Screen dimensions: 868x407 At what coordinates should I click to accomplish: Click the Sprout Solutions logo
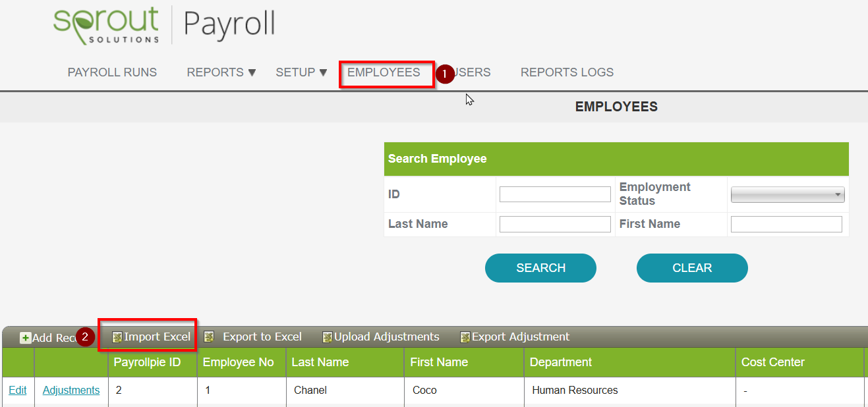(106, 26)
